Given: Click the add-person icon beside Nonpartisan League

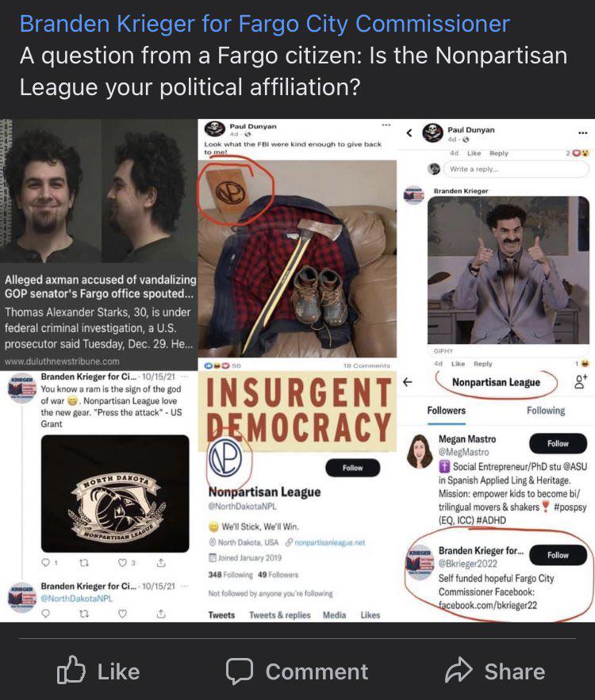Looking at the screenshot, I should click(x=581, y=381).
